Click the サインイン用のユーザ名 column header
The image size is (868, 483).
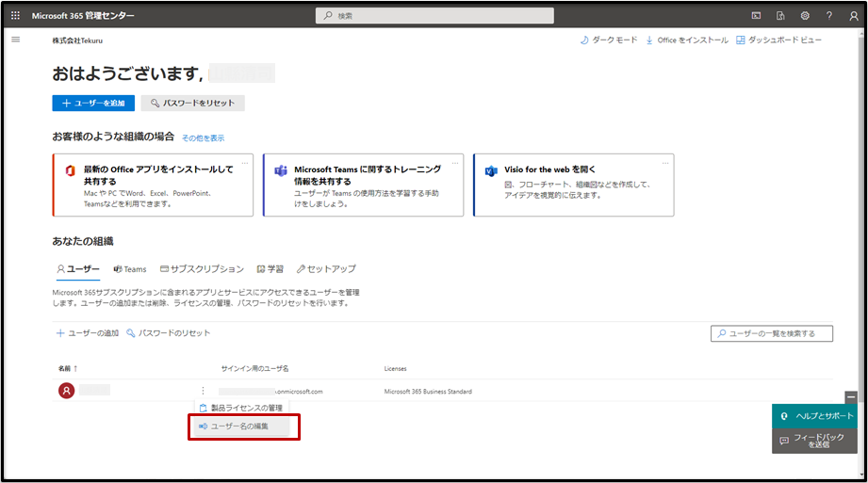point(254,368)
